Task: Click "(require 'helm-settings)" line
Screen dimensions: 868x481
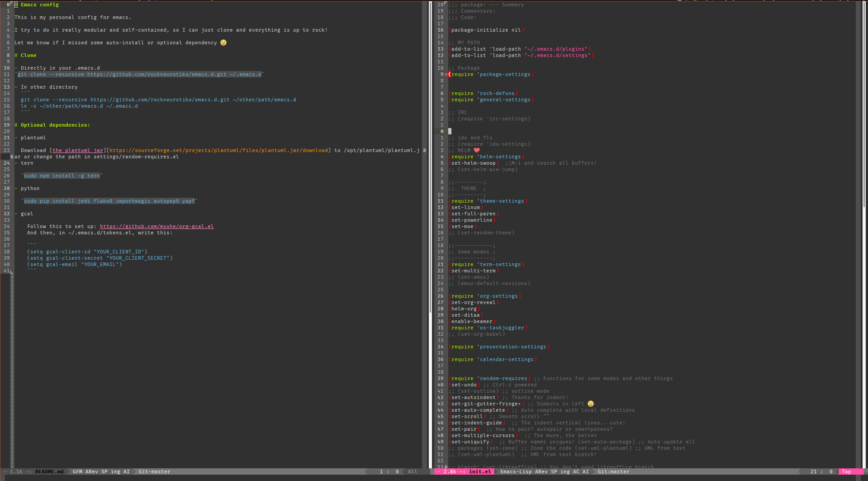Action: coord(486,157)
